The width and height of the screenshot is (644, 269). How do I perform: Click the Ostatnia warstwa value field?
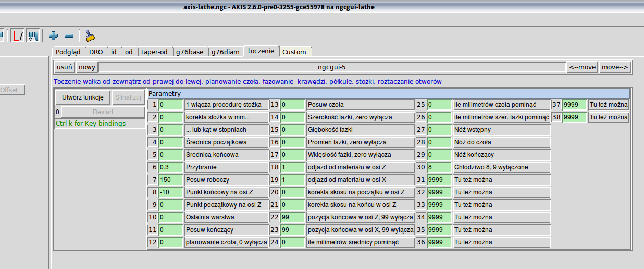click(x=171, y=217)
